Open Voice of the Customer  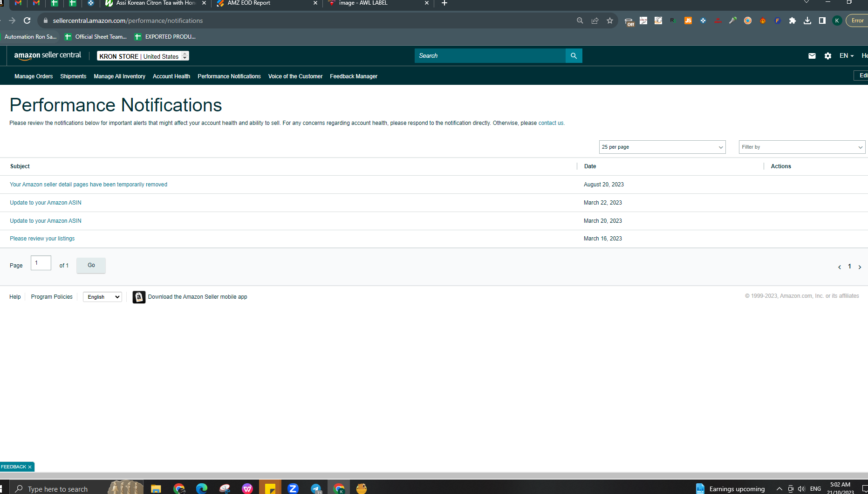click(x=295, y=76)
